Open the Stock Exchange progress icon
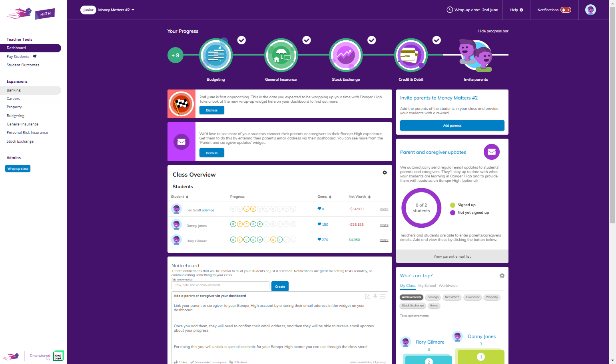 346,55
